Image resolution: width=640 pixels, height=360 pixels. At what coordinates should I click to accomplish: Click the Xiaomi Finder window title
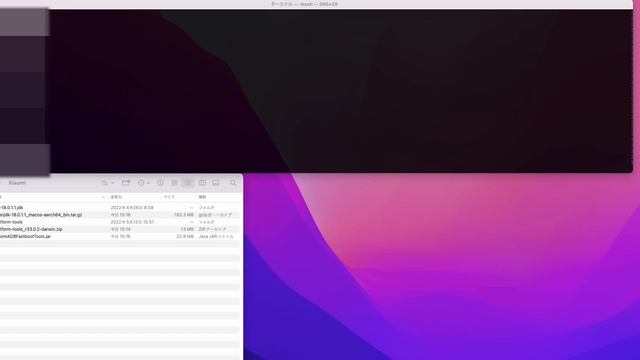(17, 183)
